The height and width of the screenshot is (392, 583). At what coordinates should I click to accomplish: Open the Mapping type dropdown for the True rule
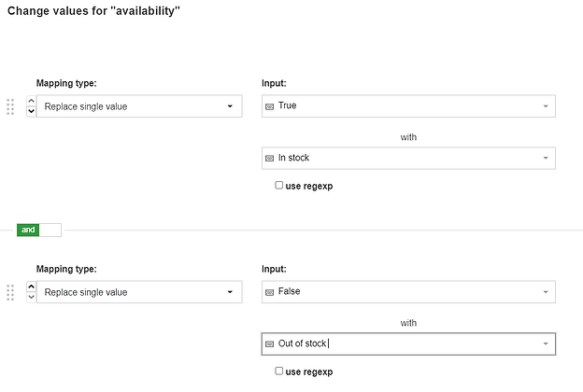[x=136, y=106]
